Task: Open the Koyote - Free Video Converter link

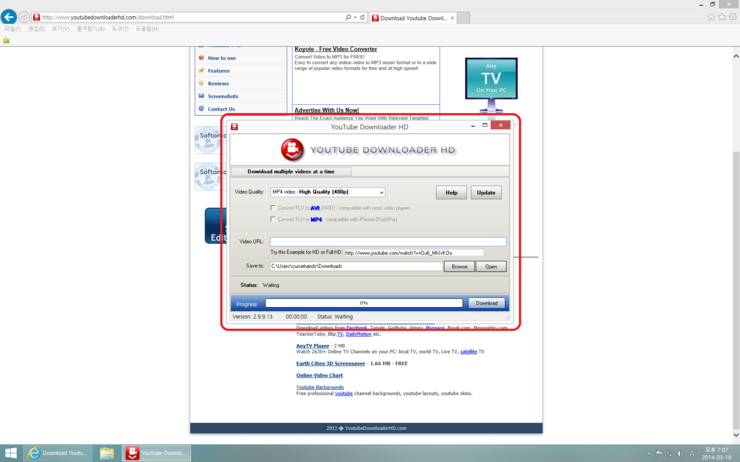Action: pos(336,49)
